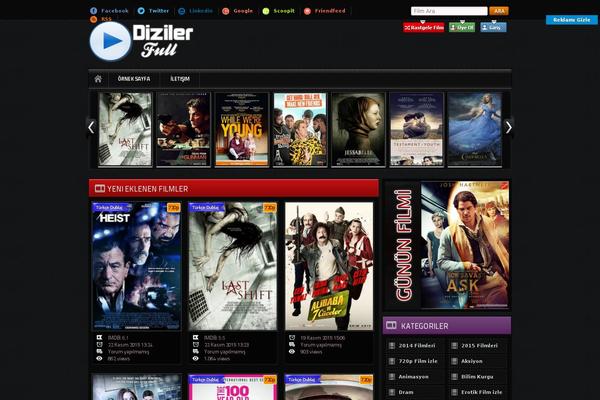Open The Gunman poster in carousel
The image size is (600, 400).
coord(183,129)
